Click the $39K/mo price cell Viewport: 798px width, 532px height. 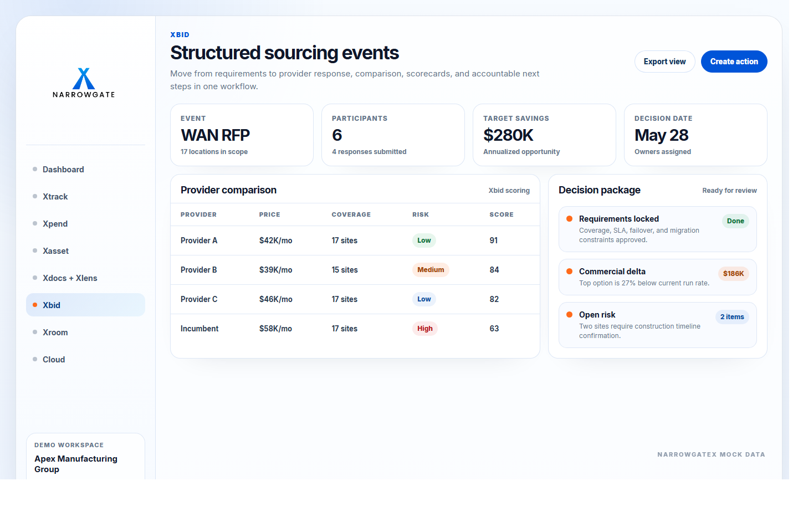point(275,270)
